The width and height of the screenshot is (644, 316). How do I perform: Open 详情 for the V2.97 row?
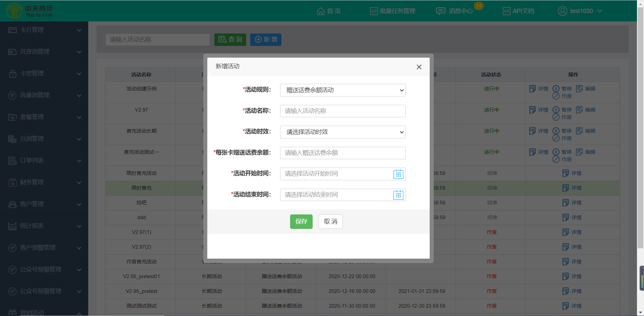click(x=539, y=110)
